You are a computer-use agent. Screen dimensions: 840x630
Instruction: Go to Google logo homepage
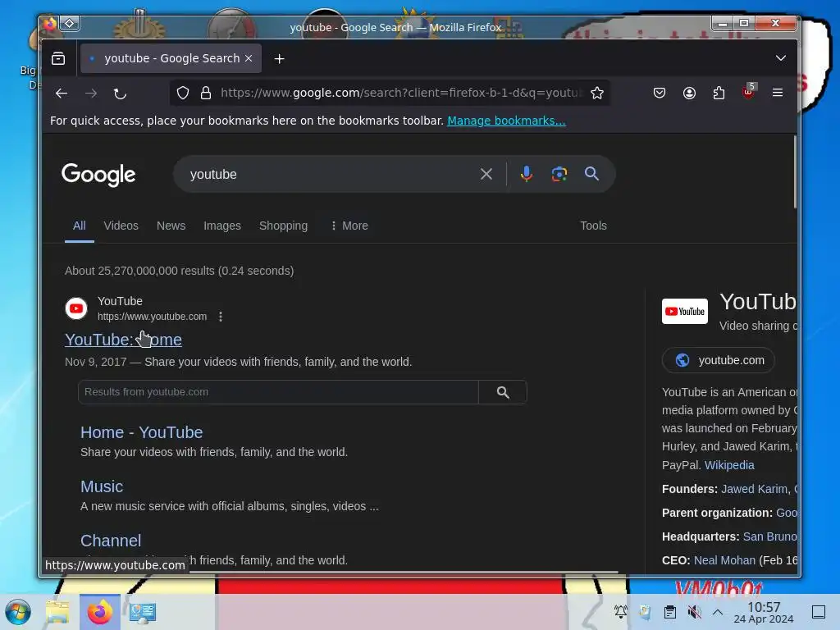pyautogui.click(x=98, y=175)
